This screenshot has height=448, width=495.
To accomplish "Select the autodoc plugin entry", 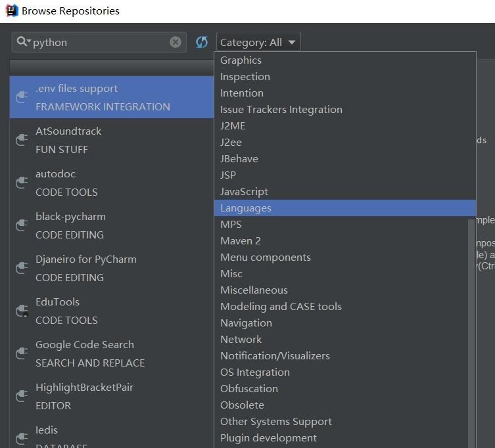I will tap(112, 183).
